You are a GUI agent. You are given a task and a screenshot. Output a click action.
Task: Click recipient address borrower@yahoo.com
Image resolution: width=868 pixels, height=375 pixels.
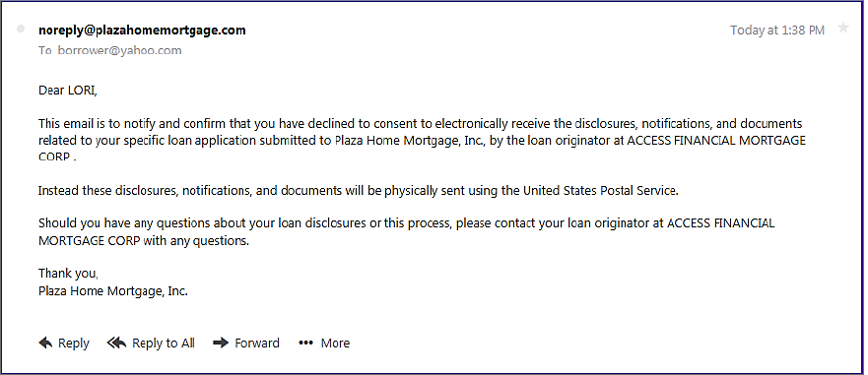(119, 50)
